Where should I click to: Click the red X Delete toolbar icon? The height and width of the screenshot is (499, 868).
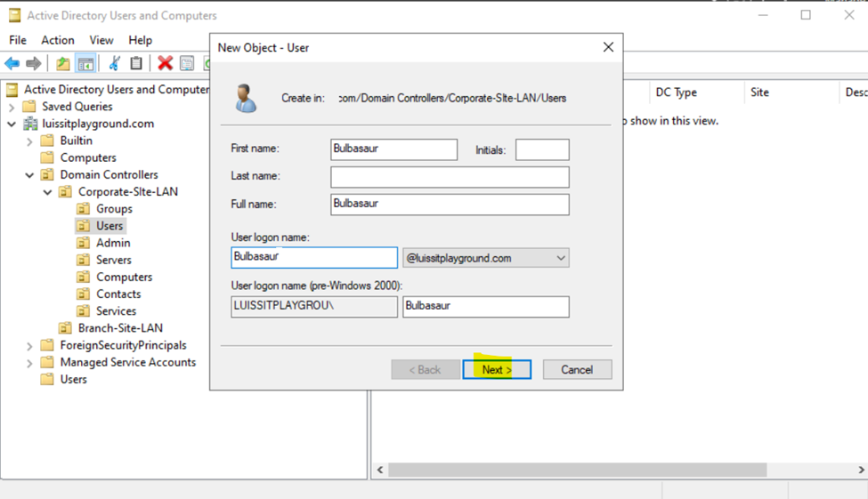click(x=165, y=63)
